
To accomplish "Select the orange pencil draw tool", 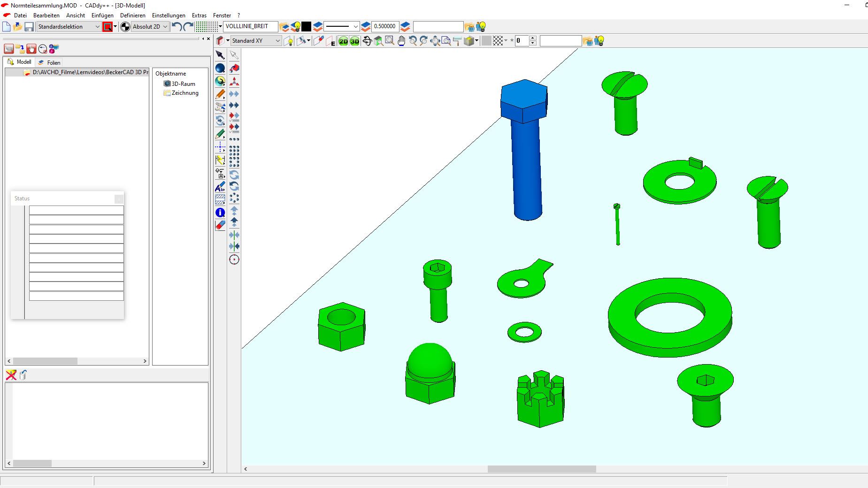I will coord(220,94).
